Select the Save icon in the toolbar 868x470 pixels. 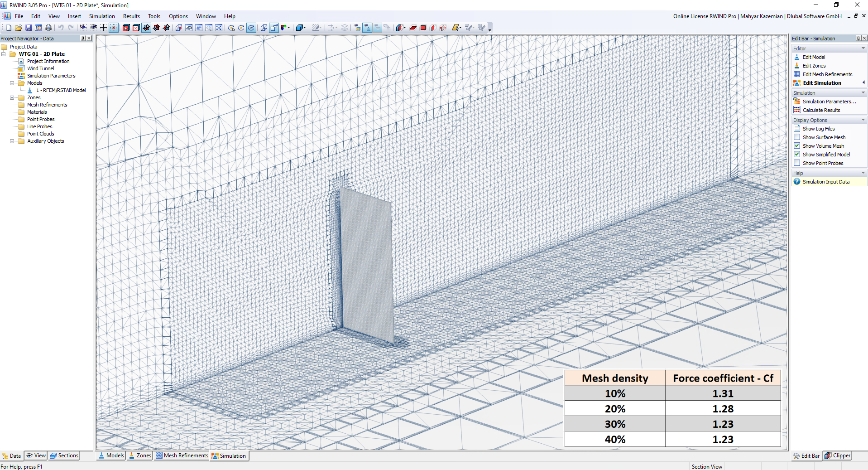[29, 28]
